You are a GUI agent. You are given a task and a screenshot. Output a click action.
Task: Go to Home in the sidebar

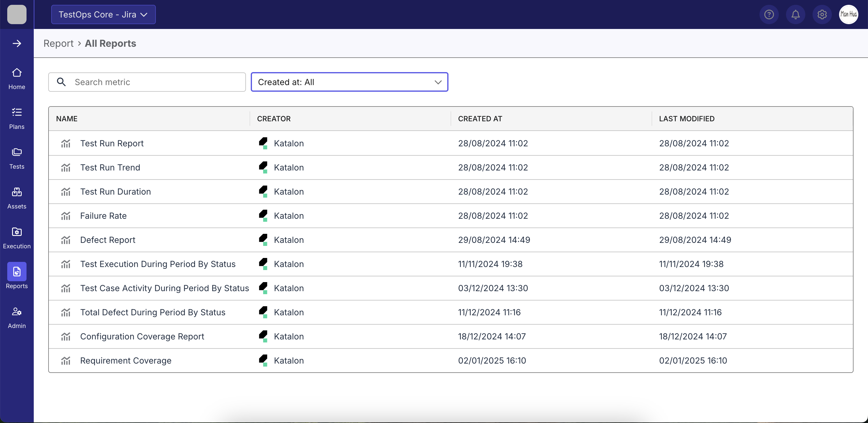(17, 78)
